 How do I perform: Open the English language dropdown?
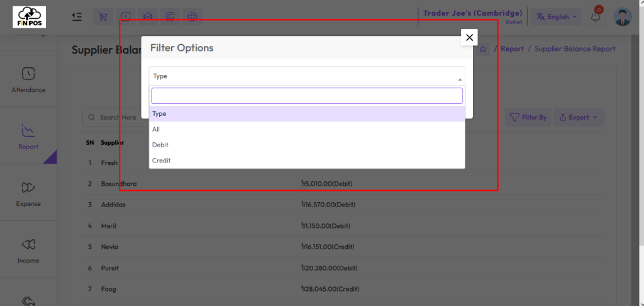[557, 17]
